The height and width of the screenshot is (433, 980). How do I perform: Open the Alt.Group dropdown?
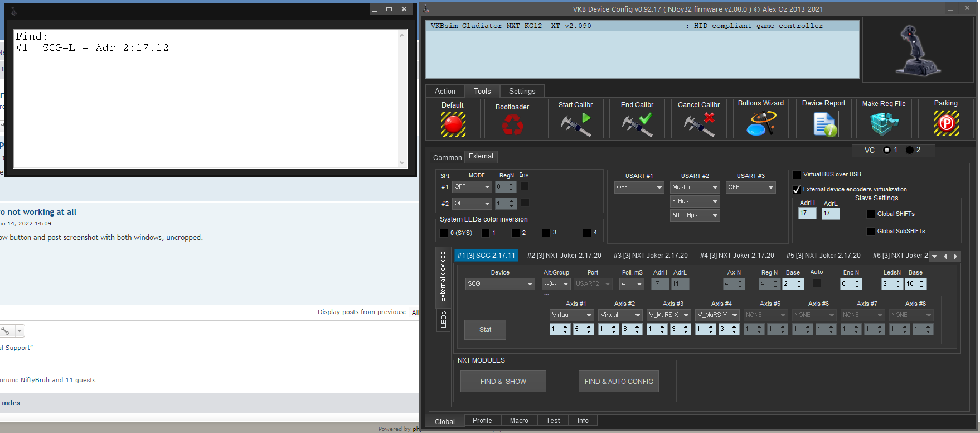click(556, 284)
